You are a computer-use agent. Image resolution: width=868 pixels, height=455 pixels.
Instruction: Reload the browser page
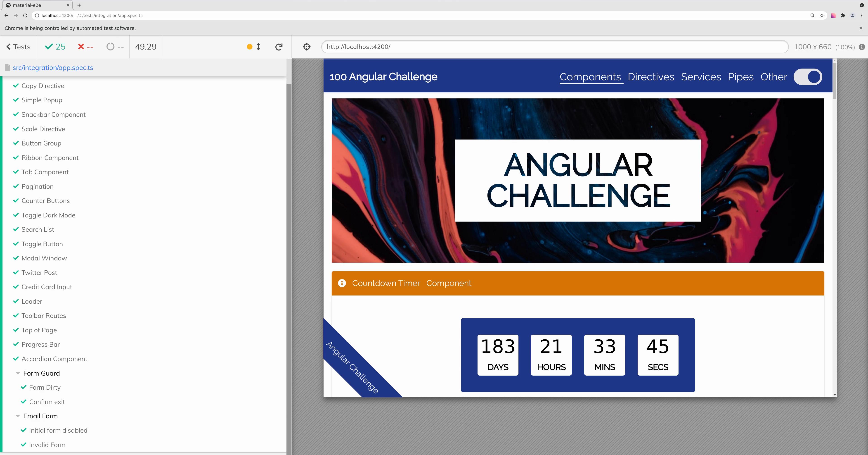25,16
